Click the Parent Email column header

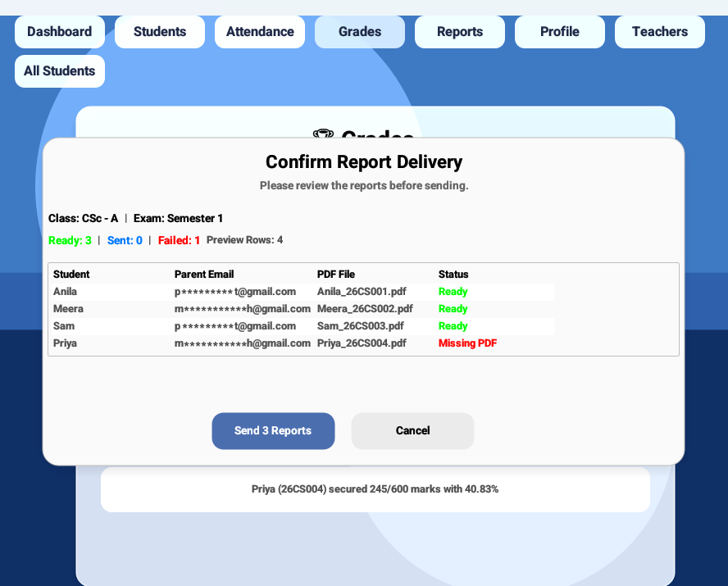[204, 275]
